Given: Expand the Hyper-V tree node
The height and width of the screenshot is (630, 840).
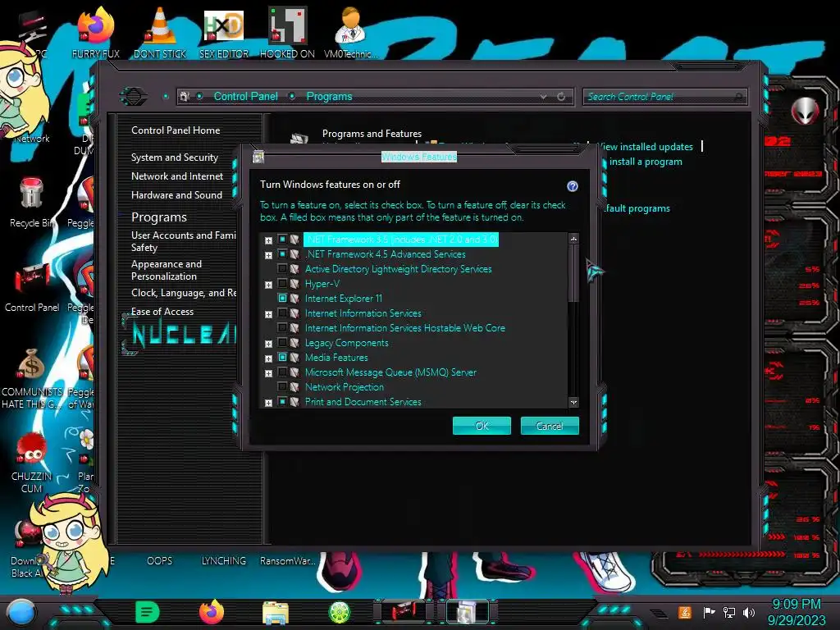Looking at the screenshot, I should pyautogui.click(x=268, y=285).
